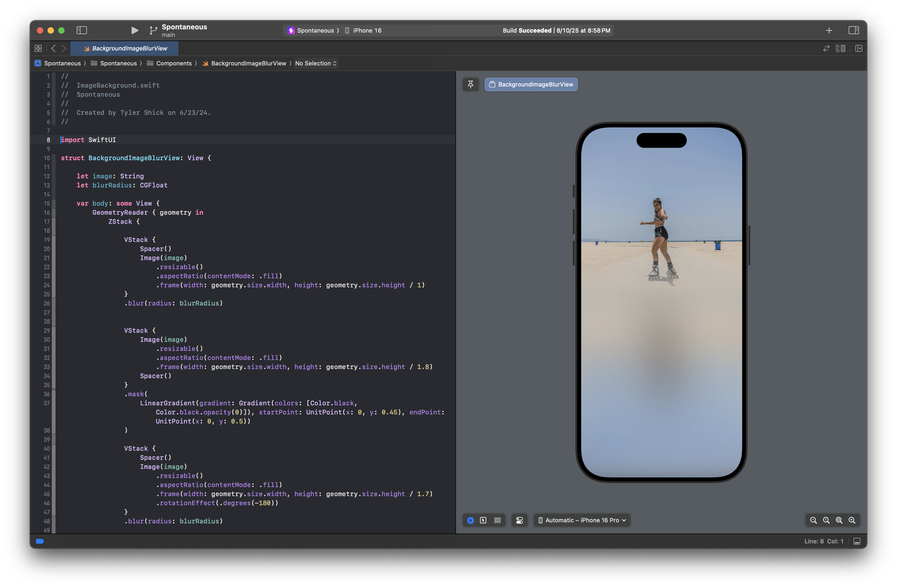
Task: Switch preview to Variants mode
Action: (x=498, y=520)
